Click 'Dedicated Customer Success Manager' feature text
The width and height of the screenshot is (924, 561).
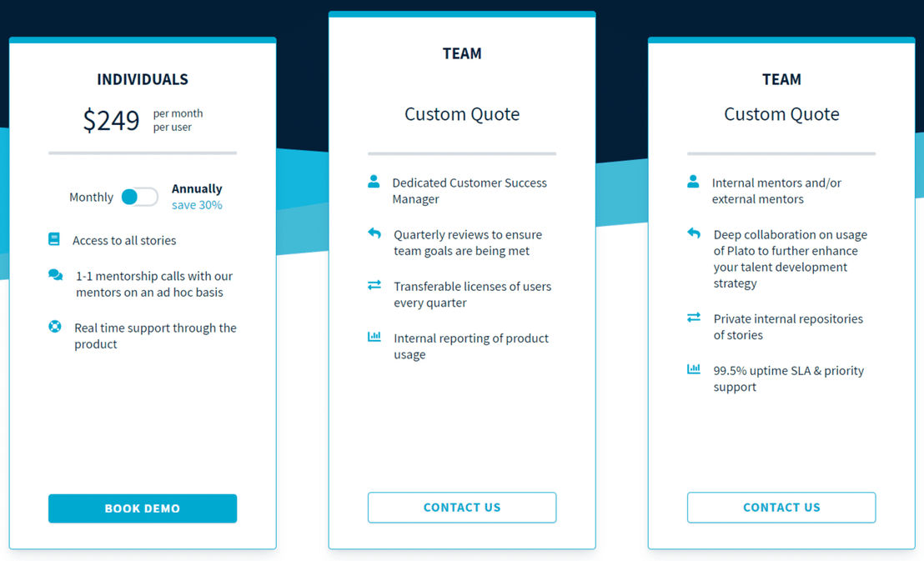(470, 191)
